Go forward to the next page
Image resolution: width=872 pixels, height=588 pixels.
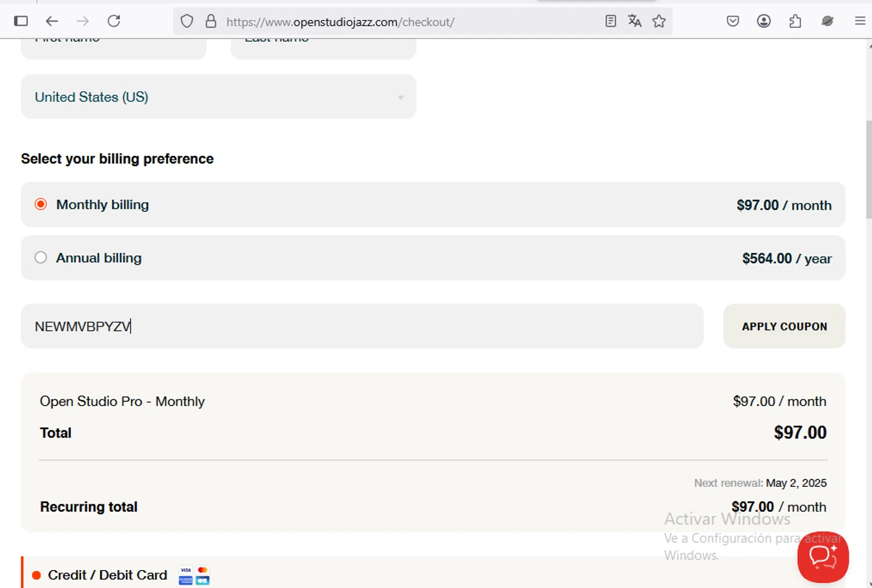click(83, 21)
